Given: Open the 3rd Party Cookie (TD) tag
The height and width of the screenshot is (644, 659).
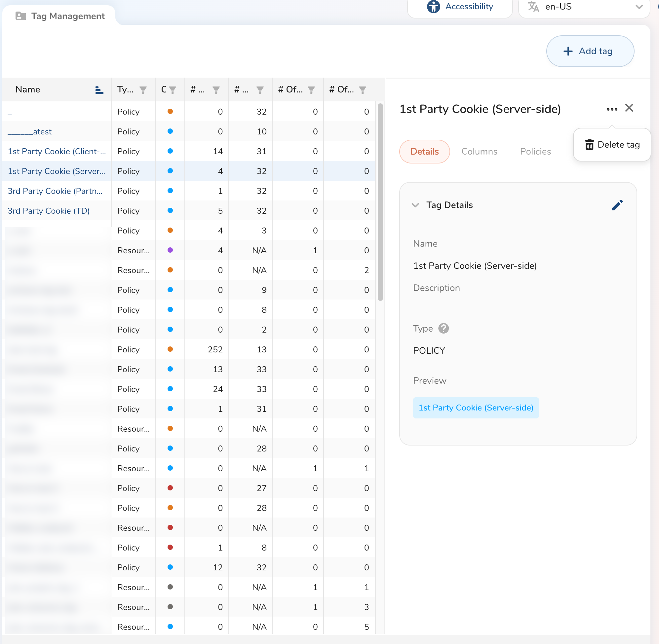Looking at the screenshot, I should coord(49,211).
